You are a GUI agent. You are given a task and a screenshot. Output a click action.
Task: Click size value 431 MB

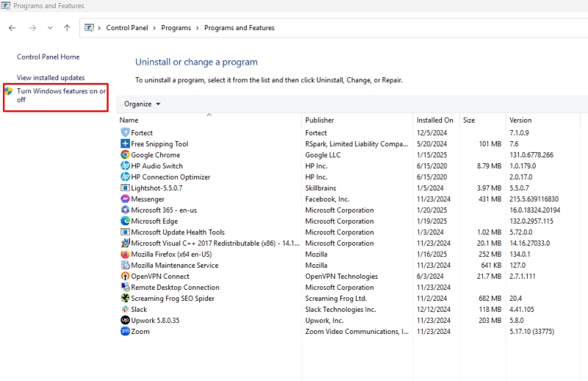coord(490,199)
